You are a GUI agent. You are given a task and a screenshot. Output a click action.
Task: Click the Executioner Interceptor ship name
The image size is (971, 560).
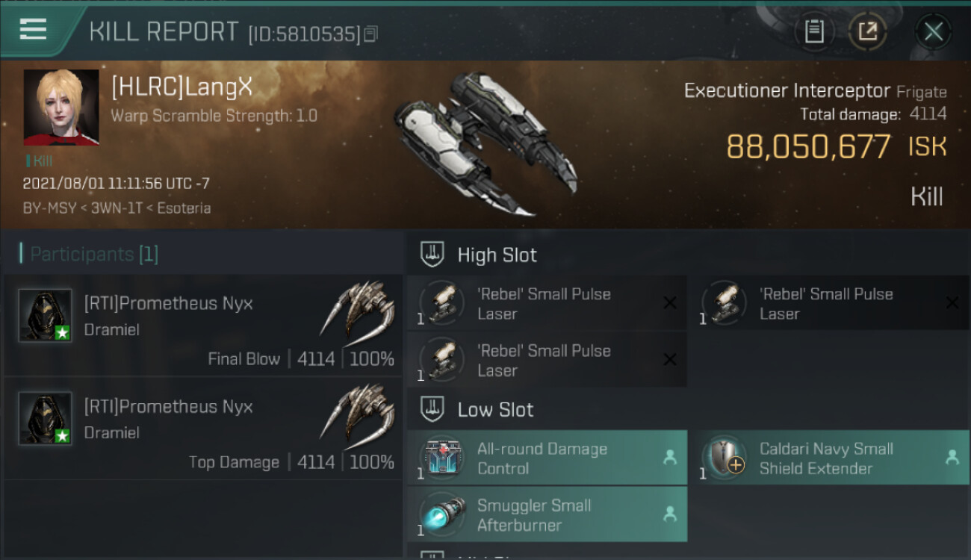(787, 91)
